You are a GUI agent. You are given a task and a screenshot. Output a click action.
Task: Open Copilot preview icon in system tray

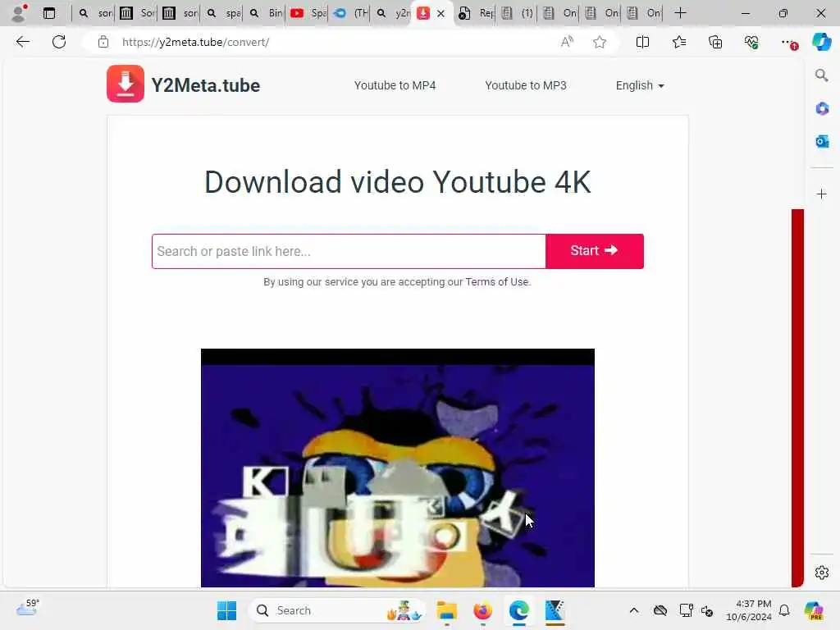814,610
